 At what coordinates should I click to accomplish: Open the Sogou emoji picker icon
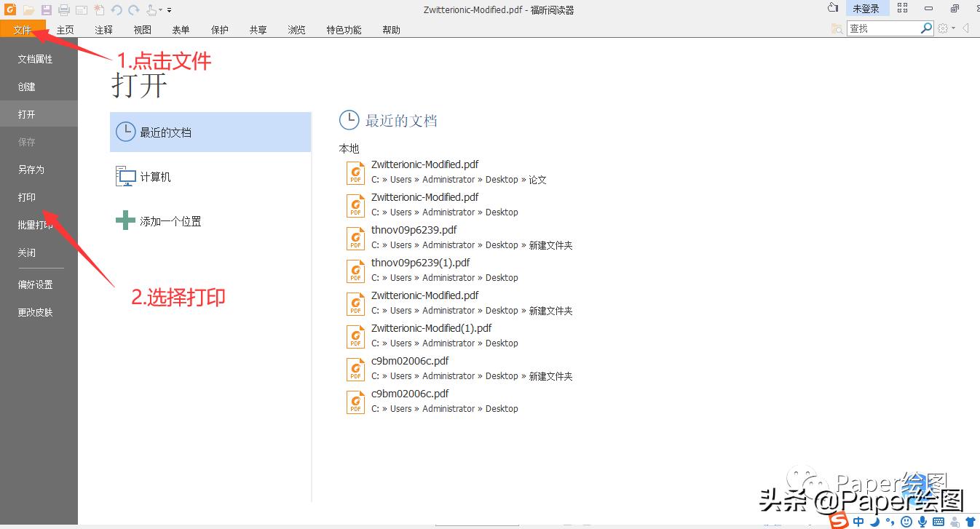(906, 523)
